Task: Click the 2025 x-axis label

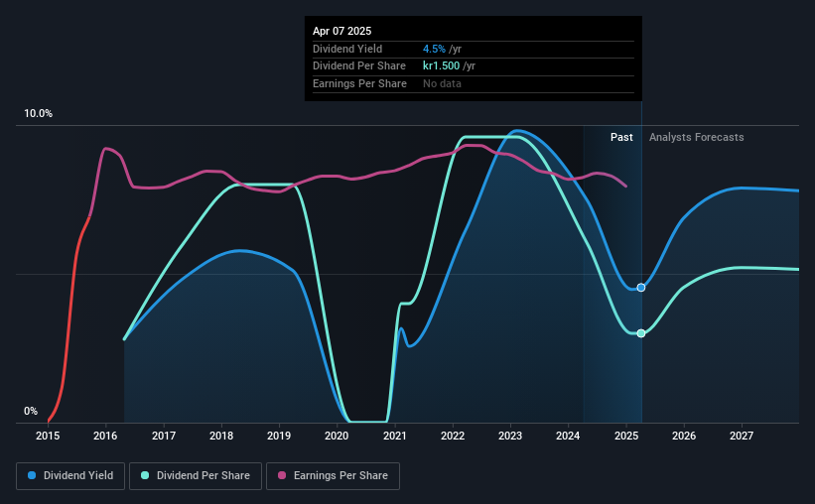Action: pyautogui.click(x=625, y=436)
